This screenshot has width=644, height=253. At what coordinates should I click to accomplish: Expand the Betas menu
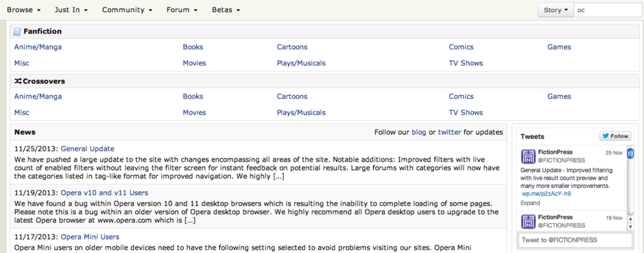point(226,10)
